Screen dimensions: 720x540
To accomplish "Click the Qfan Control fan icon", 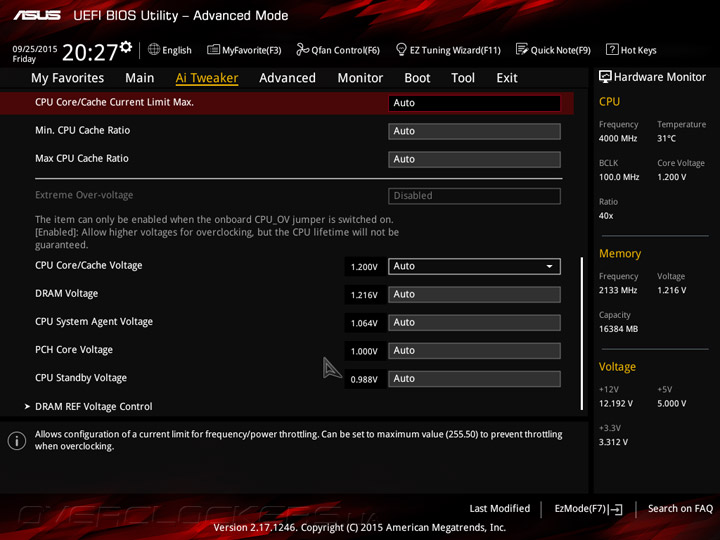I will (303, 49).
